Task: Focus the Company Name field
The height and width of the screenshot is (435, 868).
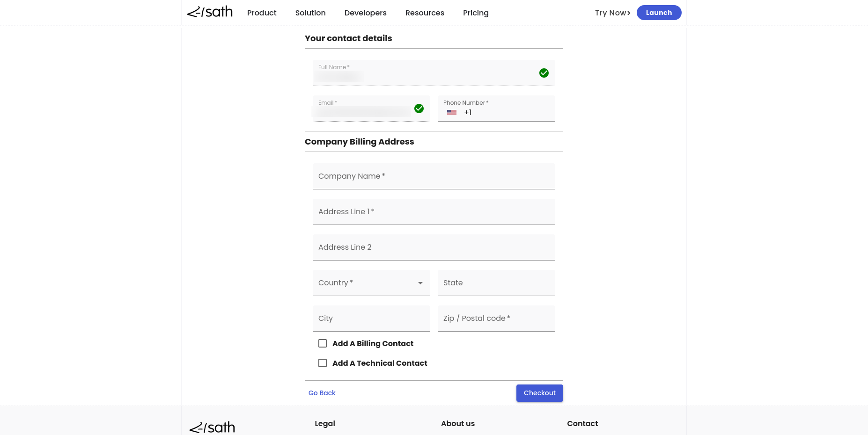Action: 434,176
